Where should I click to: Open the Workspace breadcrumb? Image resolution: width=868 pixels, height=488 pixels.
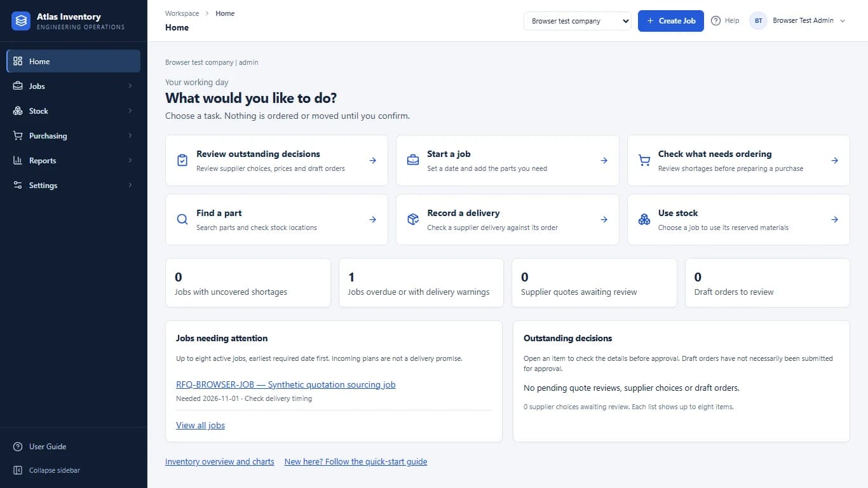click(182, 13)
